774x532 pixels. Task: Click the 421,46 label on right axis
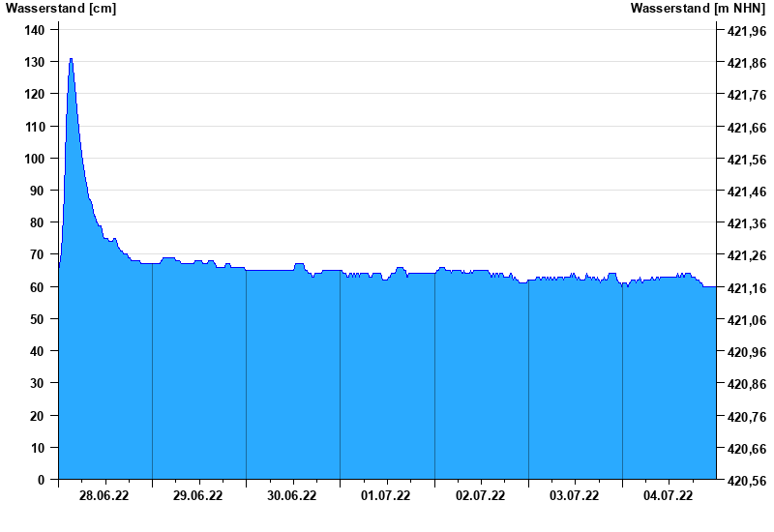pos(746,192)
